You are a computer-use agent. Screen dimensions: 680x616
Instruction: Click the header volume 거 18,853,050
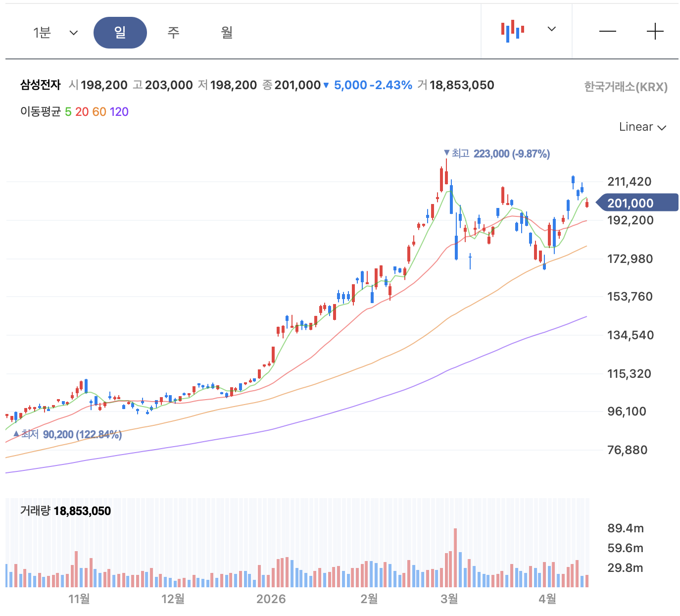tap(456, 85)
